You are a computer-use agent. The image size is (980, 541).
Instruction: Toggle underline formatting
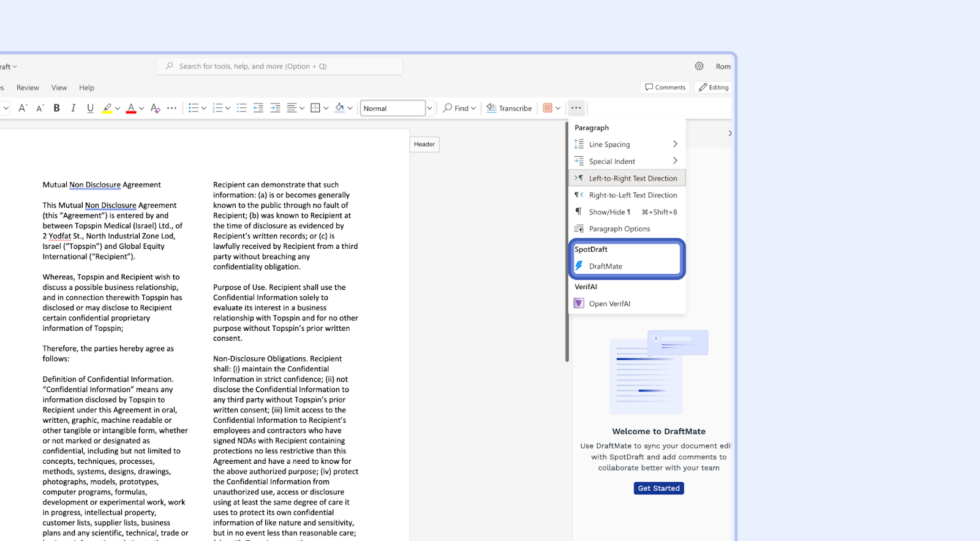[90, 108]
